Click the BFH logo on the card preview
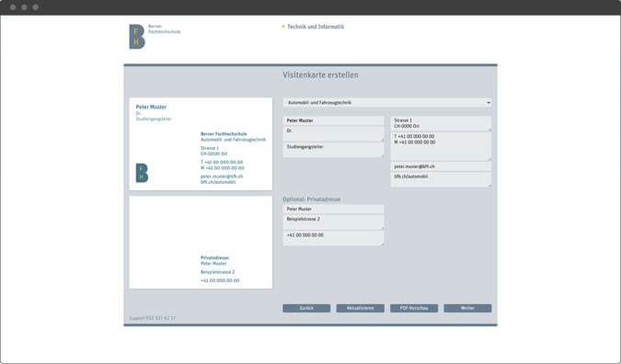Screen dimensions: 621x364 pyautogui.click(x=142, y=173)
